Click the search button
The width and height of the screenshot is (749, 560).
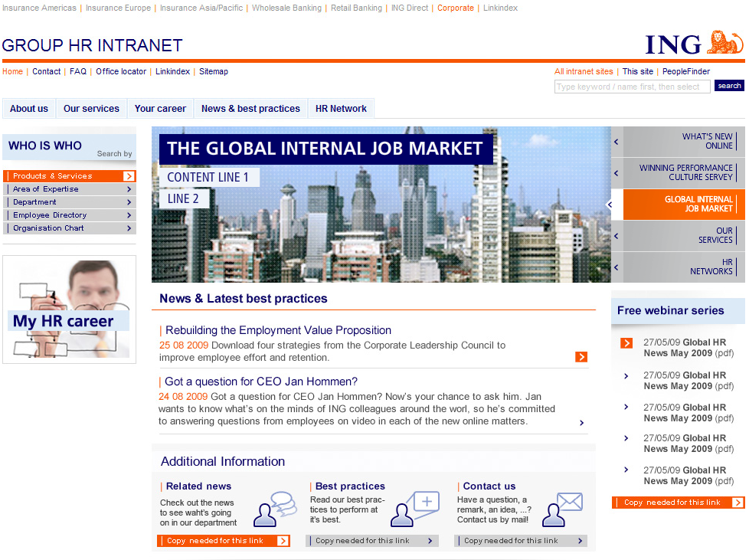point(729,86)
